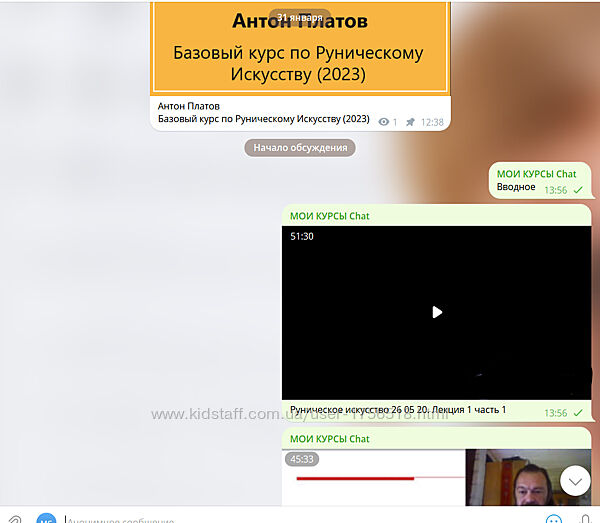The height and width of the screenshot is (523, 600).
Task: Click МОИ КУРСЫ Chat name above the 51:30 video
Action: pos(329,215)
